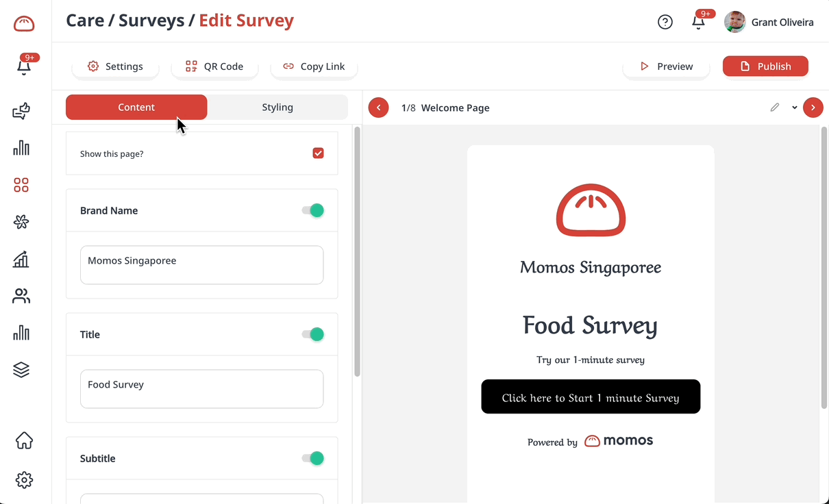Viewport: 829px width, 504px height.
Task: Select the red four-squares apps icon
Action: point(21,185)
